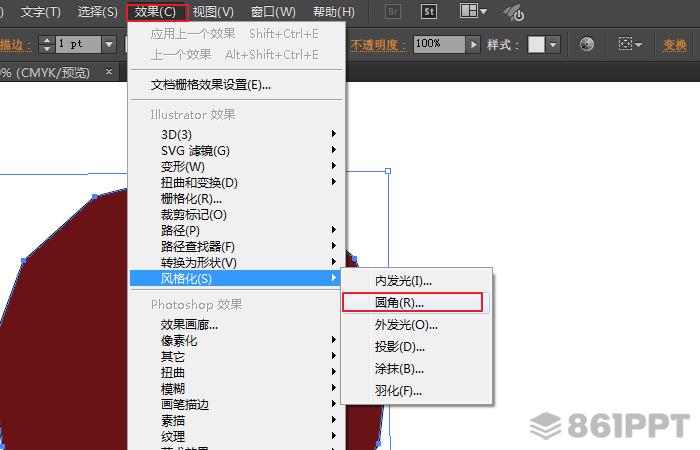This screenshot has width=700, height=450.
Task: Choose 投影(D)... effect
Action: coord(417,346)
